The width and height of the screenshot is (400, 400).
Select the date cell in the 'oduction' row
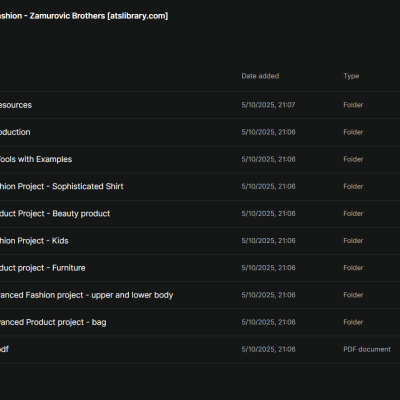click(268, 132)
